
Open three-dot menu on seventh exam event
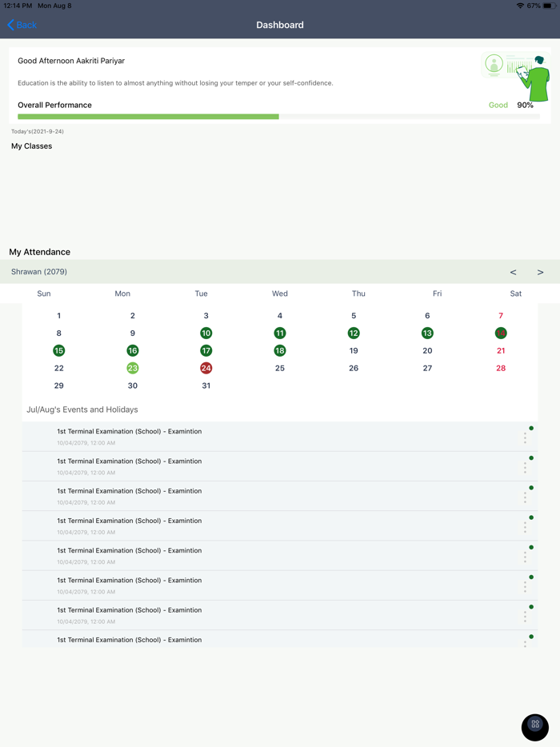pyautogui.click(x=525, y=617)
